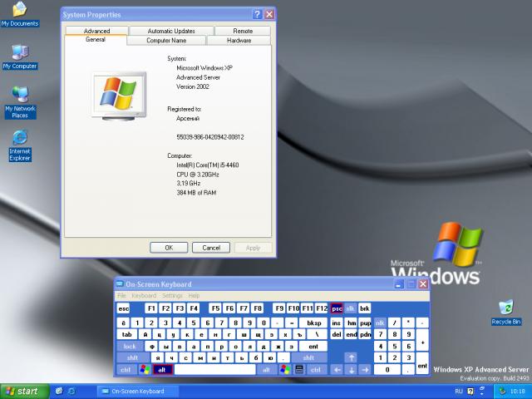Toggle the nlk num lock key

point(380,323)
